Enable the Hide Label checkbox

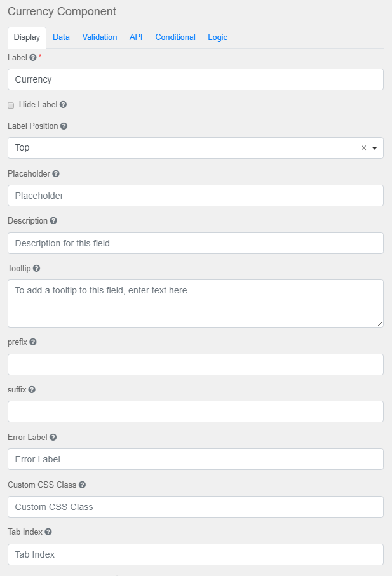click(10, 104)
